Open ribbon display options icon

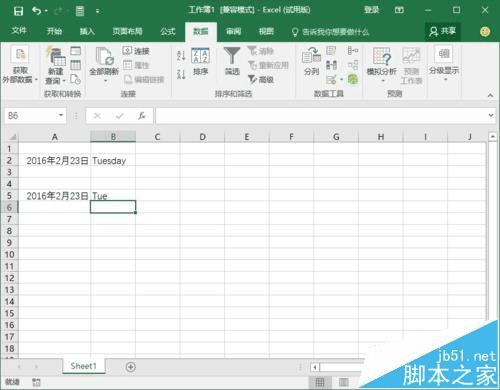pos(399,10)
